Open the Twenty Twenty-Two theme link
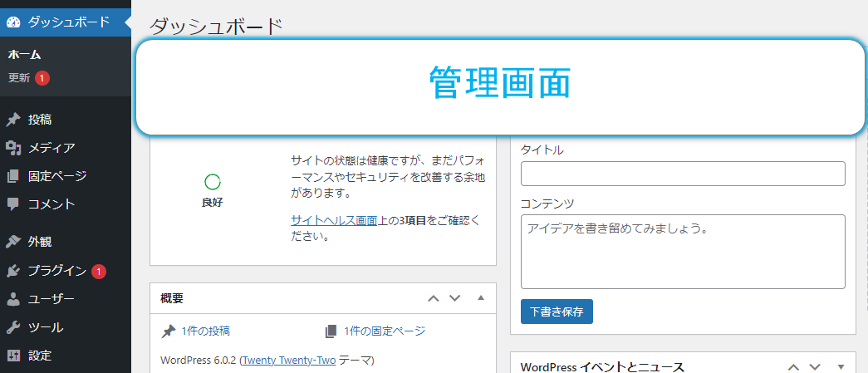This screenshot has width=868, height=373. (289, 361)
